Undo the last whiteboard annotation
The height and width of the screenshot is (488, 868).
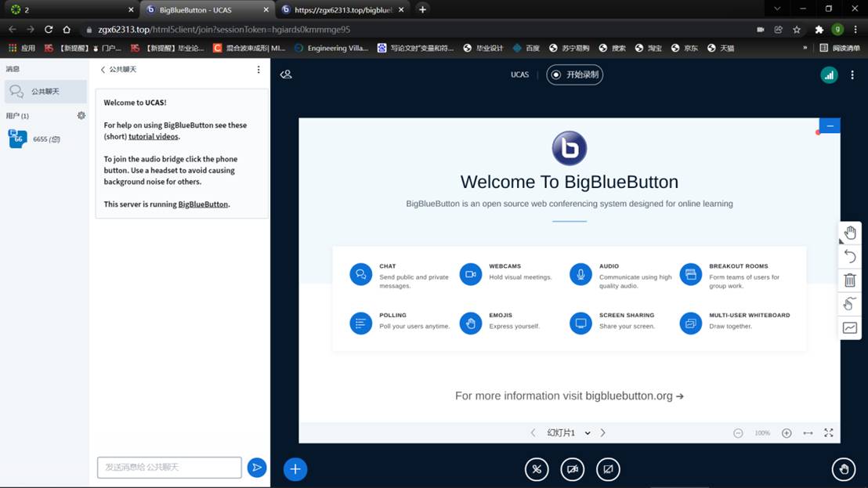point(850,256)
